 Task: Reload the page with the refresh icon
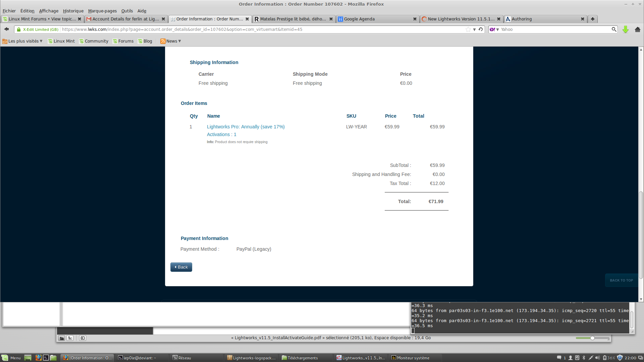tap(481, 29)
